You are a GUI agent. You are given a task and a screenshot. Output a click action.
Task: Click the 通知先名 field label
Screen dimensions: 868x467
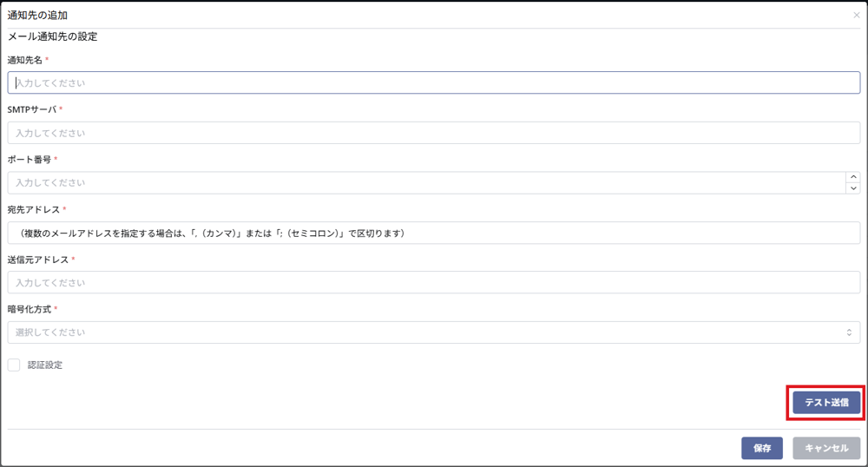[24, 60]
